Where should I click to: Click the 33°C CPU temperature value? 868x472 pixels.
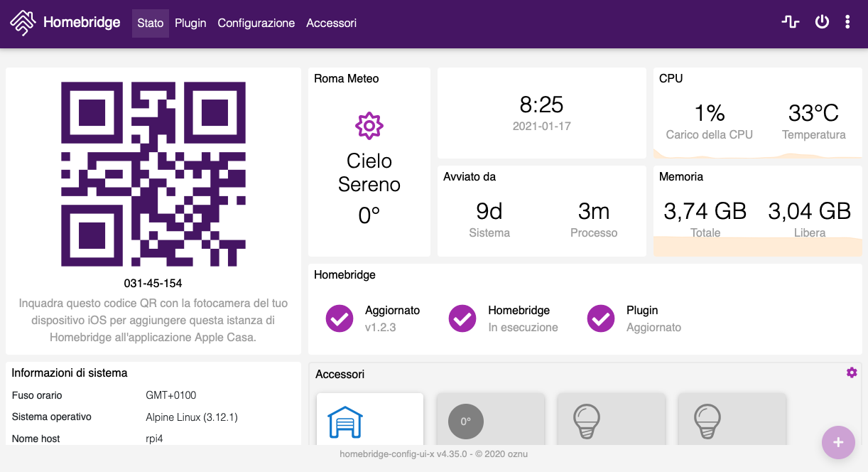pos(814,113)
